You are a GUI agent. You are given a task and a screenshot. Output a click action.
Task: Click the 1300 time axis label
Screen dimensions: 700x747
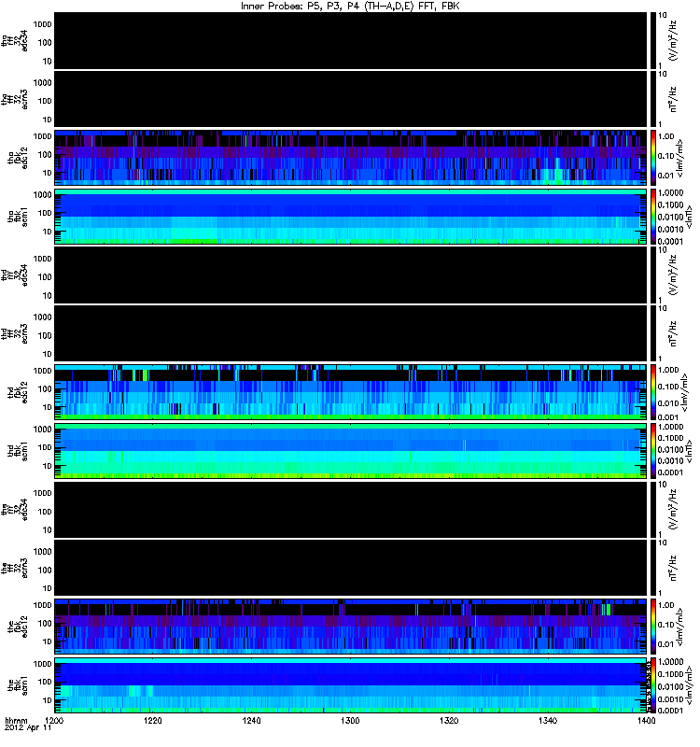pyautogui.click(x=350, y=720)
